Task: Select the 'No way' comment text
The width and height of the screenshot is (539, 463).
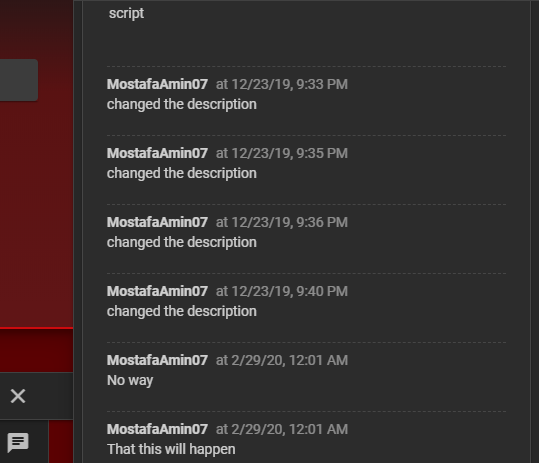Action: point(130,381)
